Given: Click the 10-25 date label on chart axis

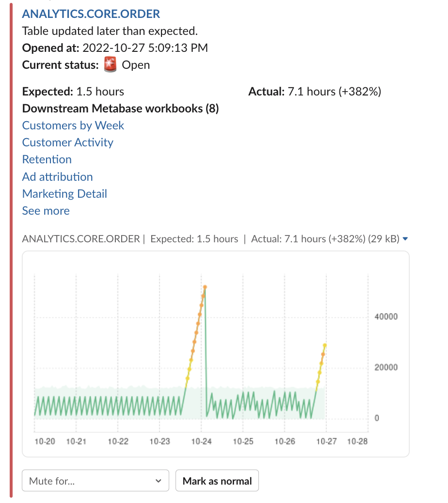Looking at the screenshot, I should coord(243,441).
